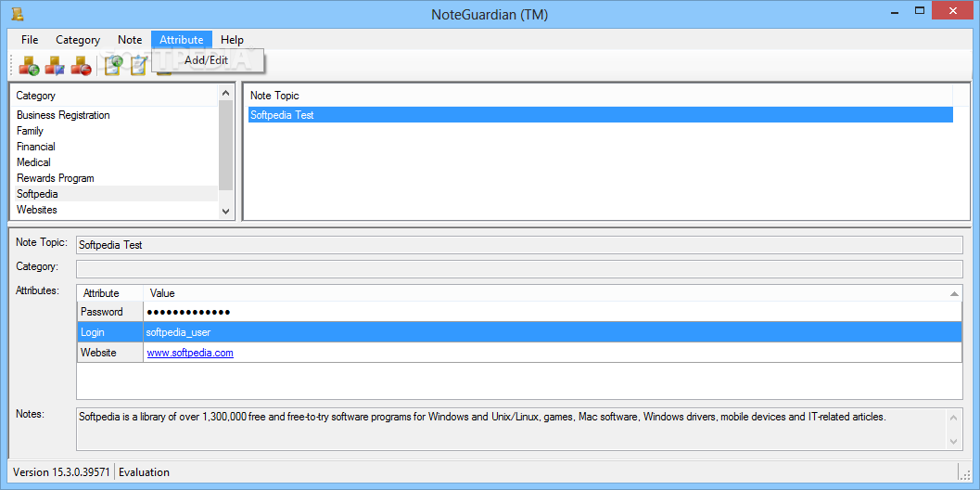This screenshot has width=980, height=490.
Task: Choose Add/Edit from the Attribute menu
Action: tap(207, 60)
